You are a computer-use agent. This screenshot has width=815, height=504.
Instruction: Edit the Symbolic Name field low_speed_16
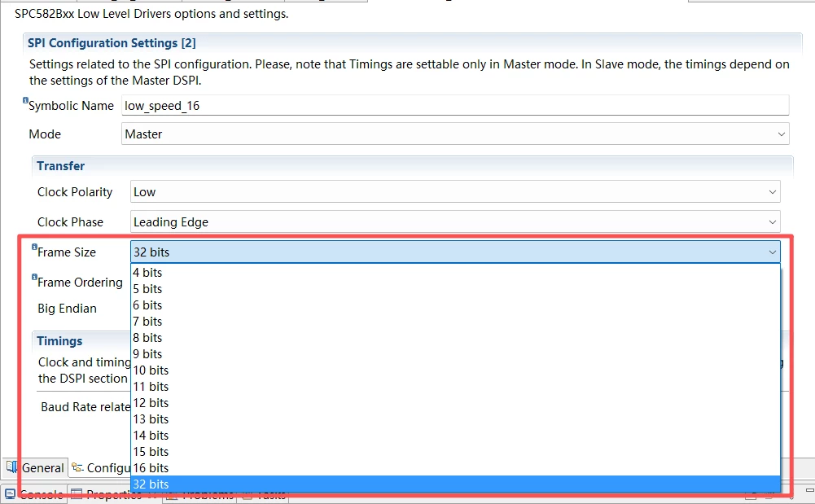click(455, 106)
